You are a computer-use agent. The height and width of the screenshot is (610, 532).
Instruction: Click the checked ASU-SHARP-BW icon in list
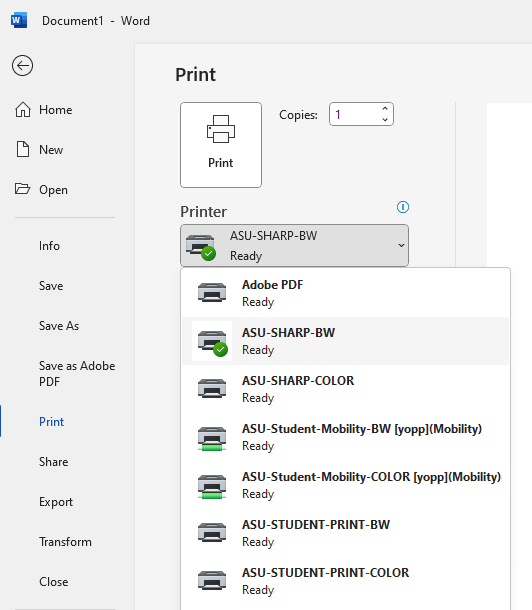213,342
